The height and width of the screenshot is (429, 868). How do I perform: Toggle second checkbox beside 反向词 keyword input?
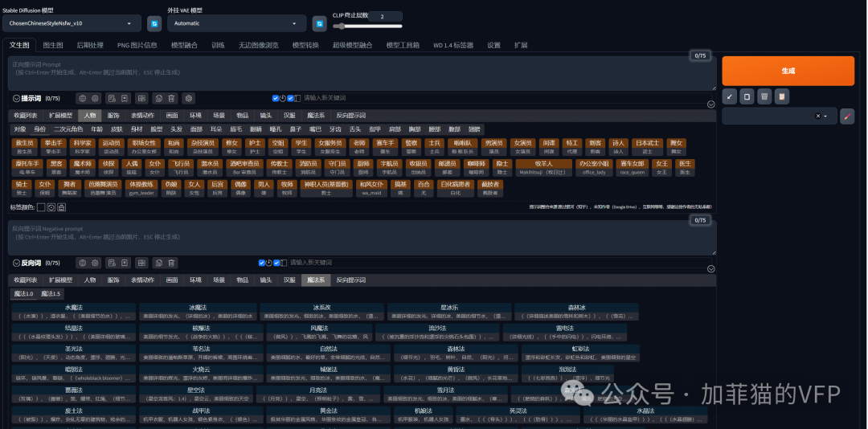276,263
